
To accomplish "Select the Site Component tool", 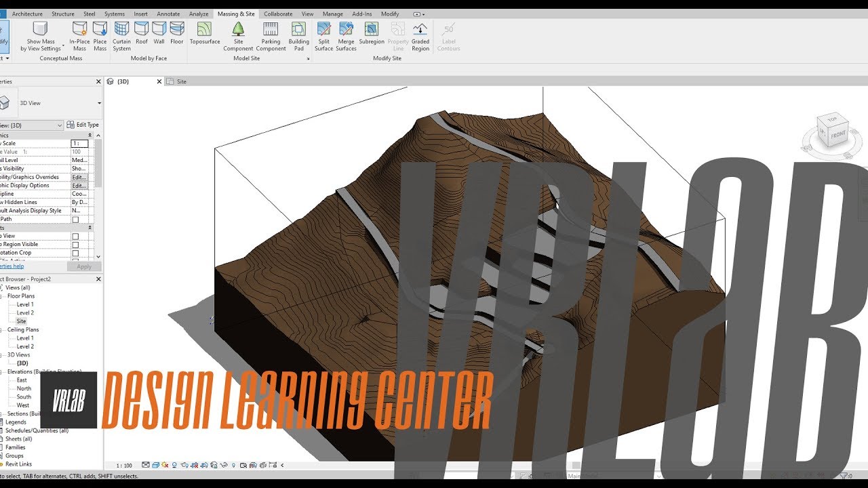I will (x=238, y=36).
